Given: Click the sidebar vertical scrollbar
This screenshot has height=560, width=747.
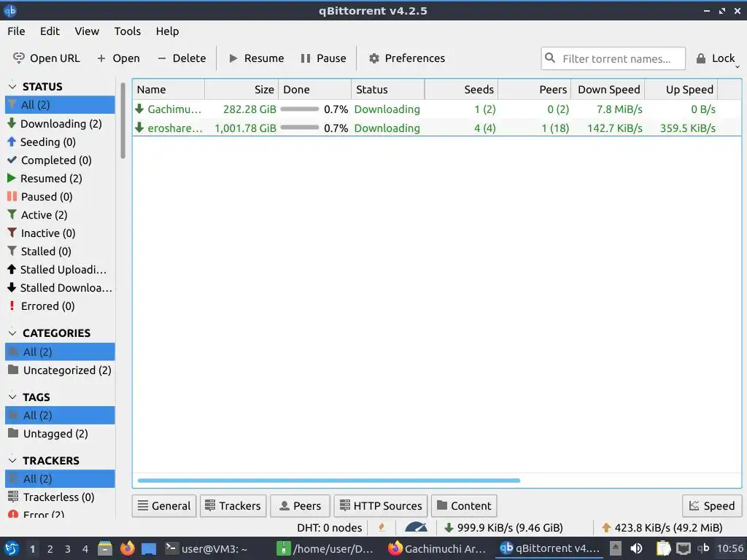Looking at the screenshot, I should tap(123, 120).
